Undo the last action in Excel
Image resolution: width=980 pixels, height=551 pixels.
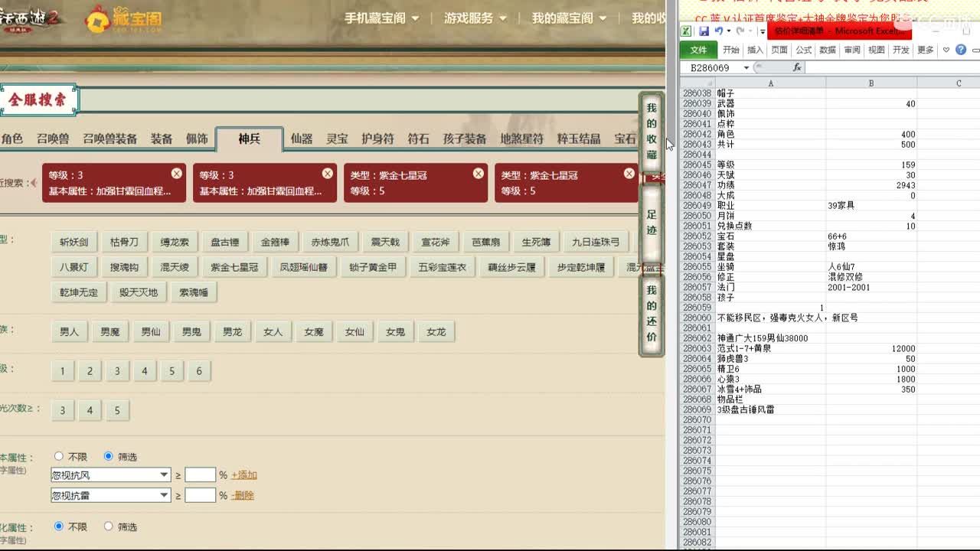click(x=719, y=31)
